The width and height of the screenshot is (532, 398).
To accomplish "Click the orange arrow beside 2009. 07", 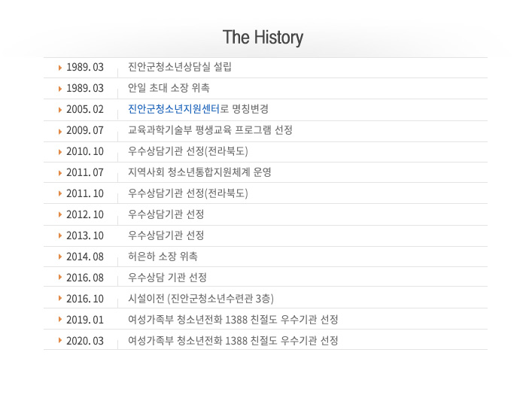I will (x=60, y=132).
